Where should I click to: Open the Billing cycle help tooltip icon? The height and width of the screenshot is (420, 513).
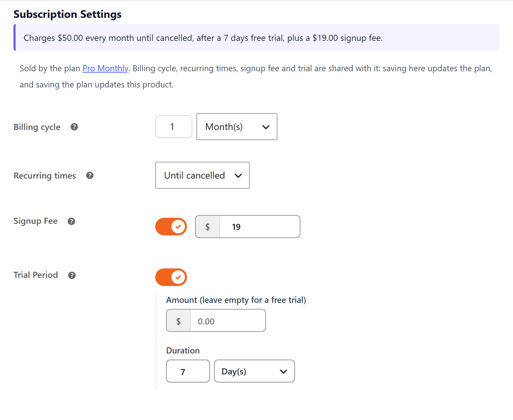74,127
